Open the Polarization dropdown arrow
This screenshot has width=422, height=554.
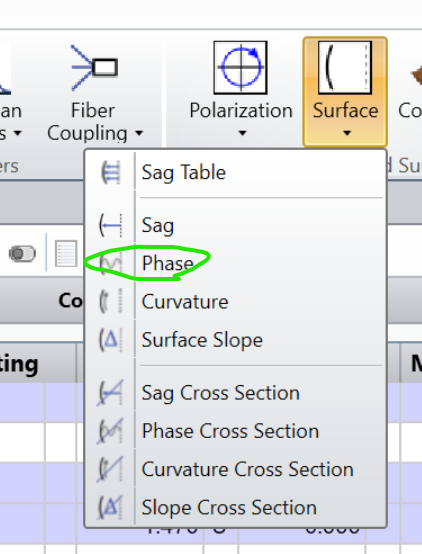click(242, 133)
